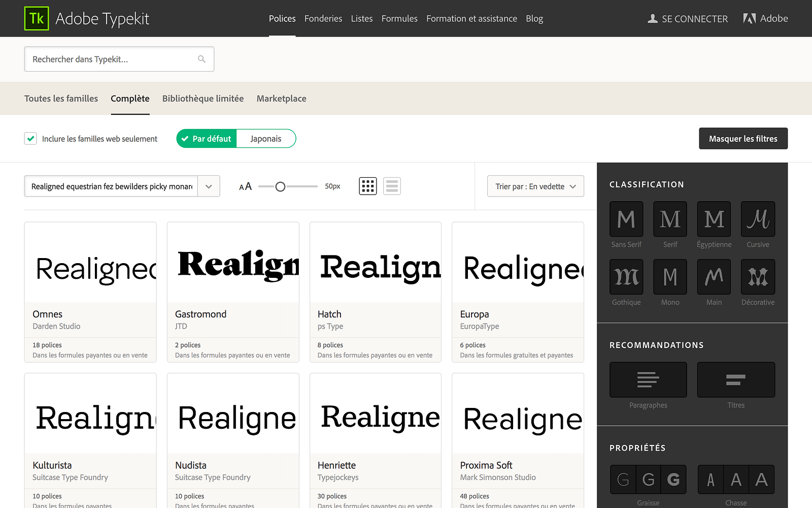The height and width of the screenshot is (508, 812).
Task: Filter by Cursive classification
Action: (758, 219)
